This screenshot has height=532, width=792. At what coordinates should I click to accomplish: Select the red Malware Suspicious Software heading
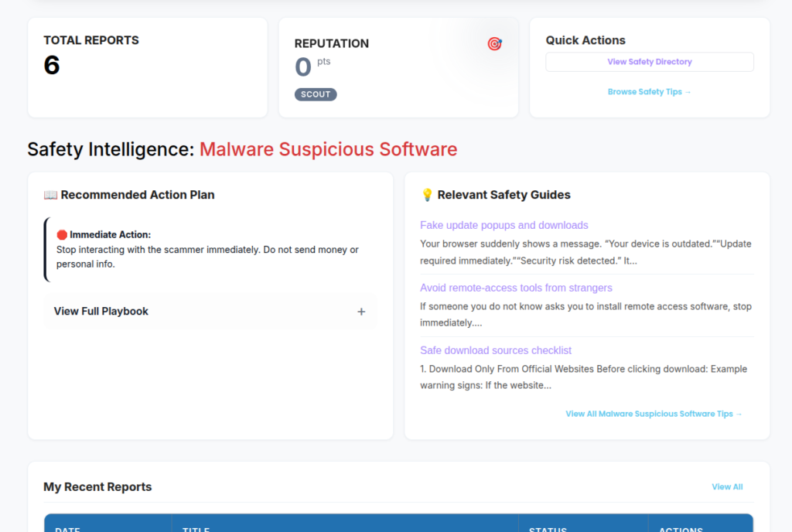328,149
